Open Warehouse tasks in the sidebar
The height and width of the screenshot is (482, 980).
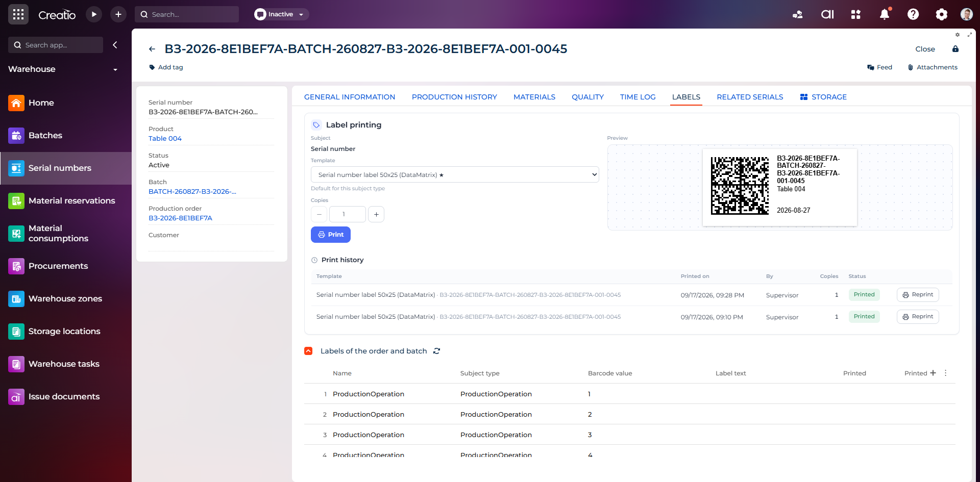66,364
